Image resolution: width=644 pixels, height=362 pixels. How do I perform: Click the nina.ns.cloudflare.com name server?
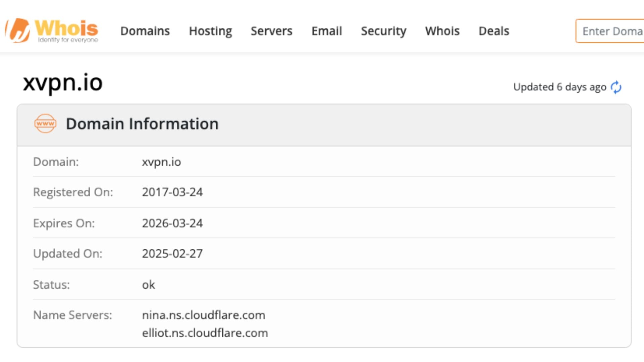point(203,315)
